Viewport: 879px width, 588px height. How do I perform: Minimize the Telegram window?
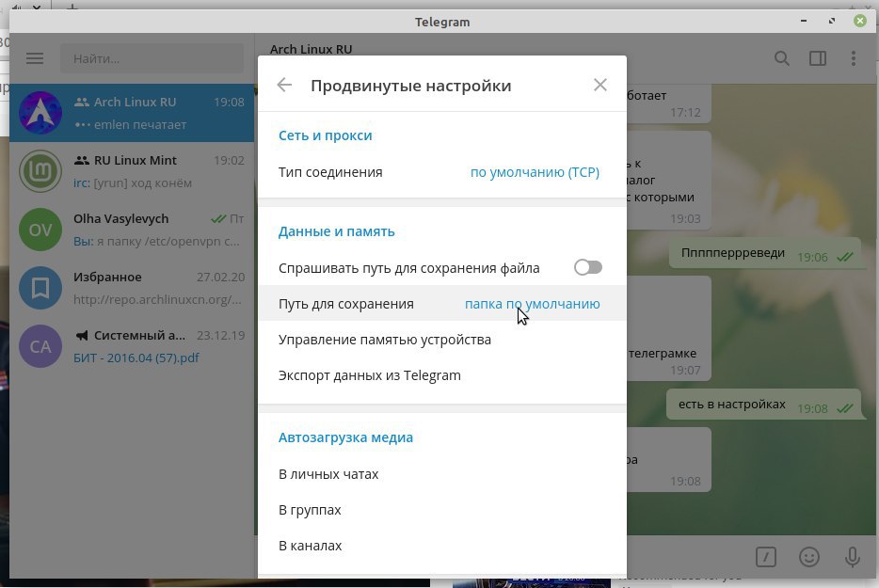(x=804, y=21)
